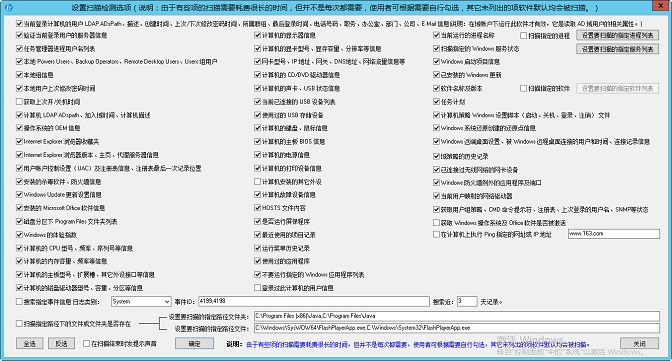Enable the sound when scan finishes checkbox
This screenshot has height=361, width=672.
click(x=86, y=343)
